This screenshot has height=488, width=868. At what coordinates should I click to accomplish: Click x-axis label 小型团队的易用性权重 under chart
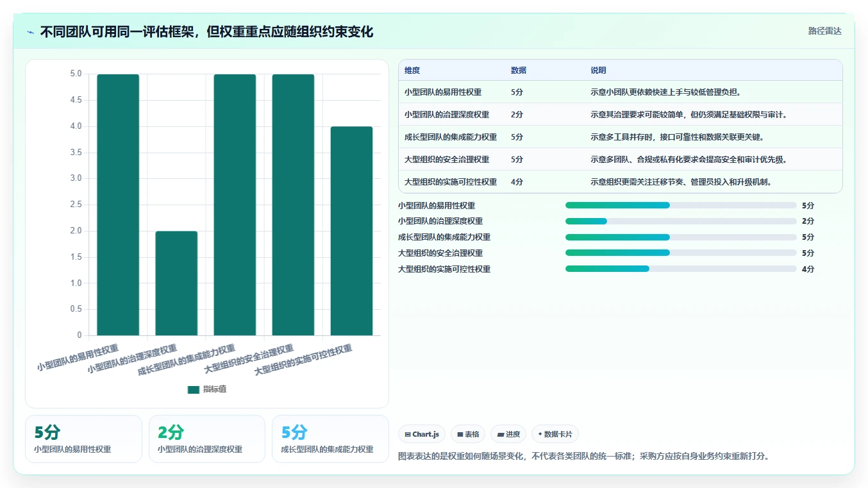click(78, 358)
